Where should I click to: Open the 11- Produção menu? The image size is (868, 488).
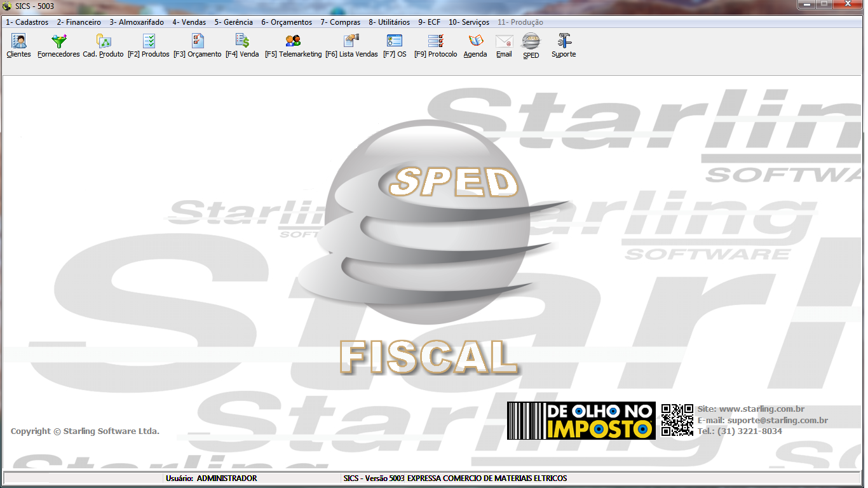click(x=520, y=22)
